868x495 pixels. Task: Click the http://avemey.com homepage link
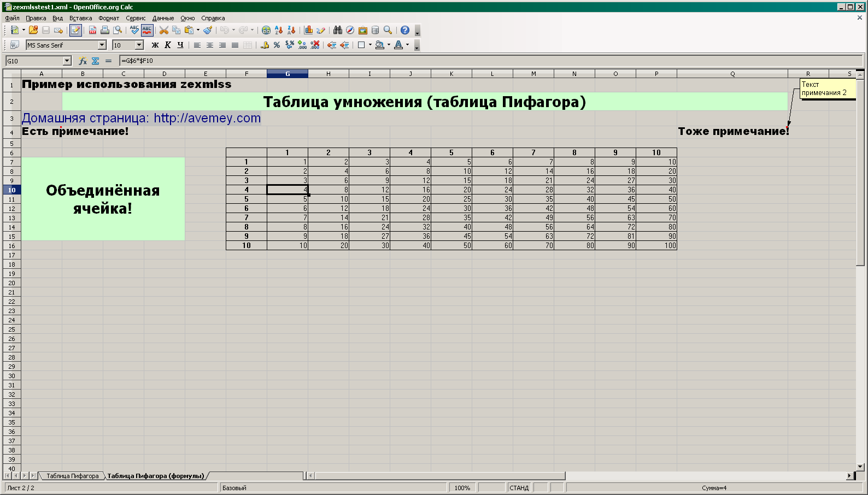207,118
